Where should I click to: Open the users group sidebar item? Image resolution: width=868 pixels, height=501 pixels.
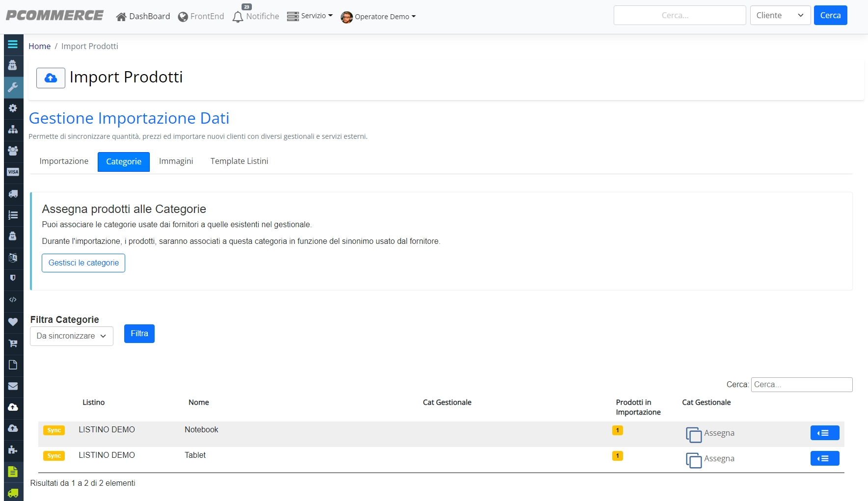pyautogui.click(x=13, y=151)
